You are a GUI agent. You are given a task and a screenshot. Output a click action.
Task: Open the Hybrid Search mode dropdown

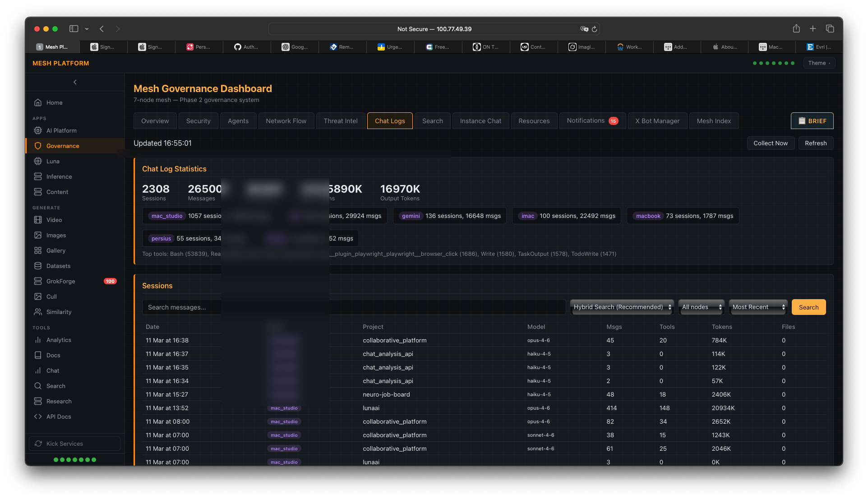click(x=621, y=307)
